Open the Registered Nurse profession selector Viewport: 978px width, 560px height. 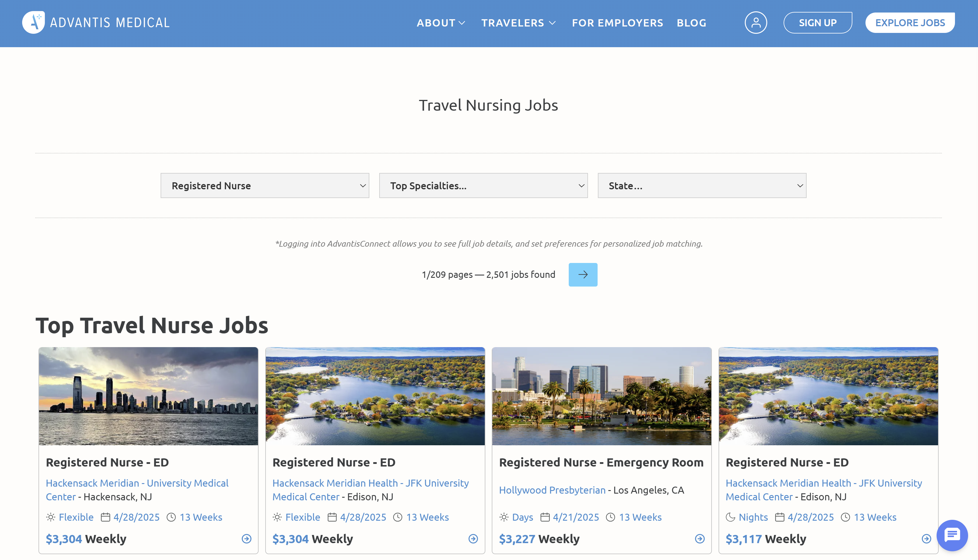(265, 186)
